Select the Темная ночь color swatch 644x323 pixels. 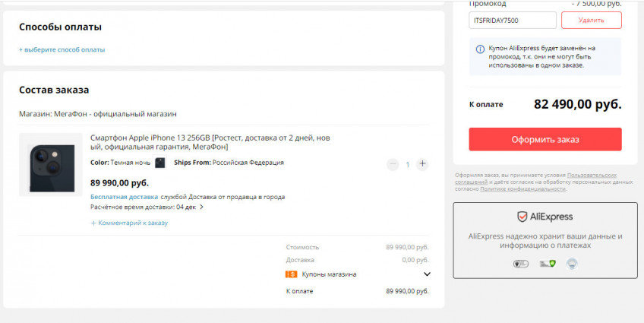[160, 163]
